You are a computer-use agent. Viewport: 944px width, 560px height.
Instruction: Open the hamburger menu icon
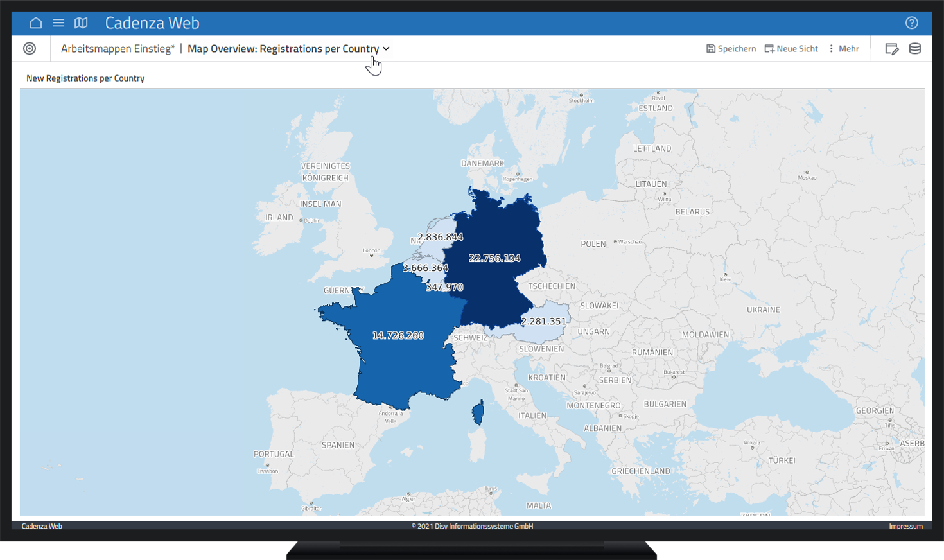point(58,23)
